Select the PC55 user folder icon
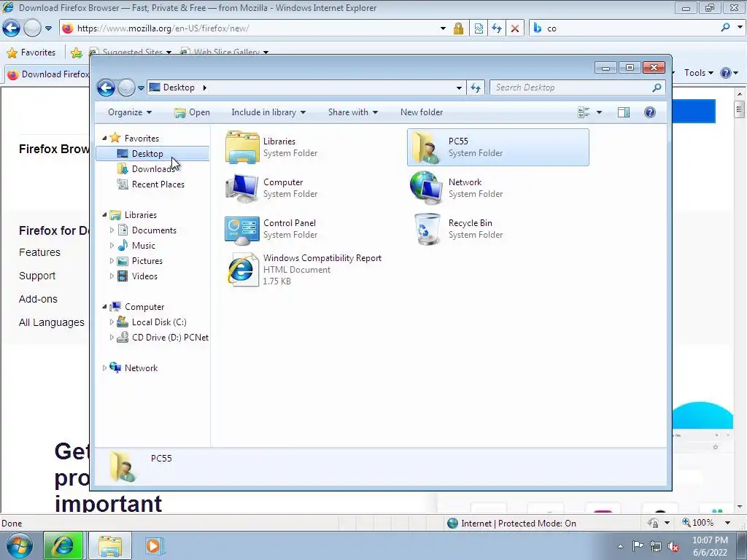The width and height of the screenshot is (747, 560). click(425, 147)
